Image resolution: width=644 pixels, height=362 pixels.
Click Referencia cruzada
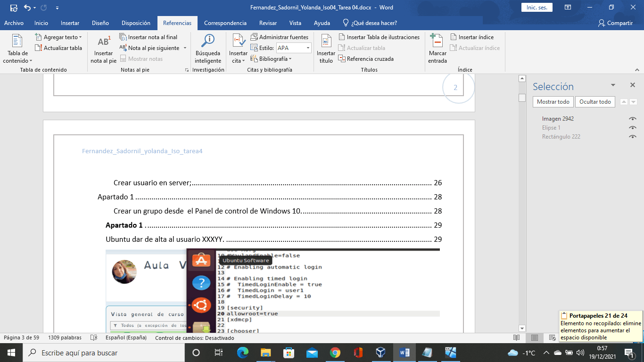pos(366,59)
